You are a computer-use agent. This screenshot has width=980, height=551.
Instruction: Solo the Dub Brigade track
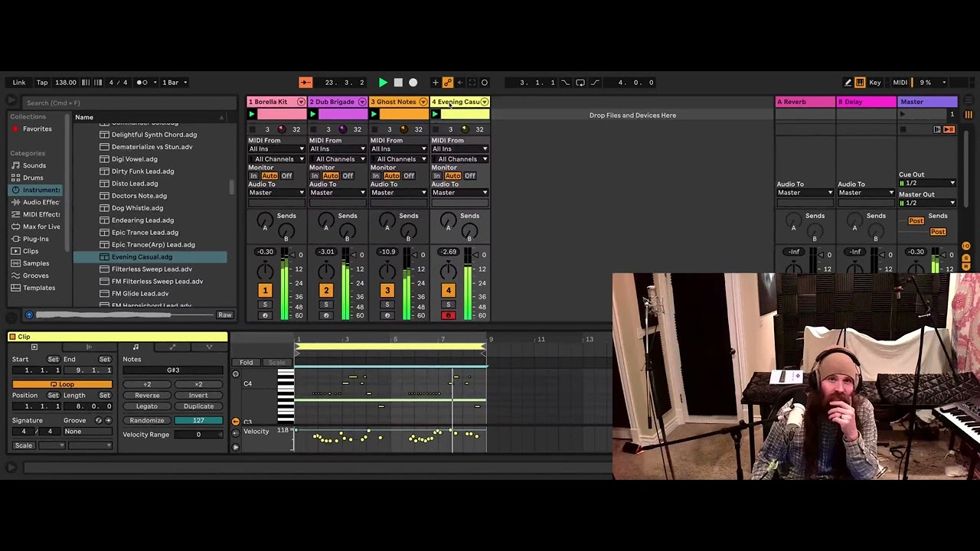point(326,305)
